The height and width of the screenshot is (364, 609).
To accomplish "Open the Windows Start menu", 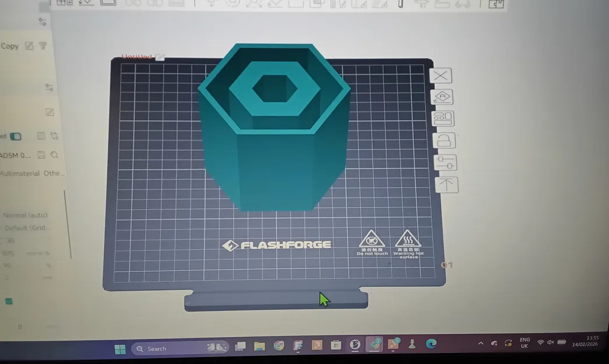I will pos(121,349).
